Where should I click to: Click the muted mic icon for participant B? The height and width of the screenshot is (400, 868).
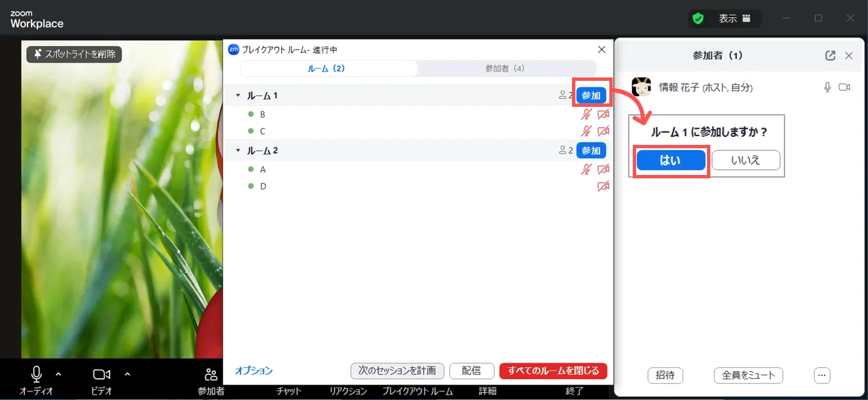tap(586, 114)
